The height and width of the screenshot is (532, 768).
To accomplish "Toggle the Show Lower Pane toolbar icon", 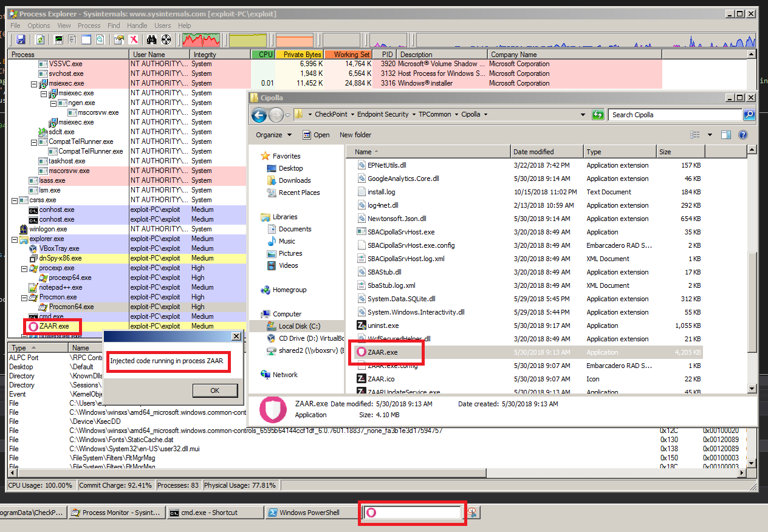I will [x=86, y=39].
